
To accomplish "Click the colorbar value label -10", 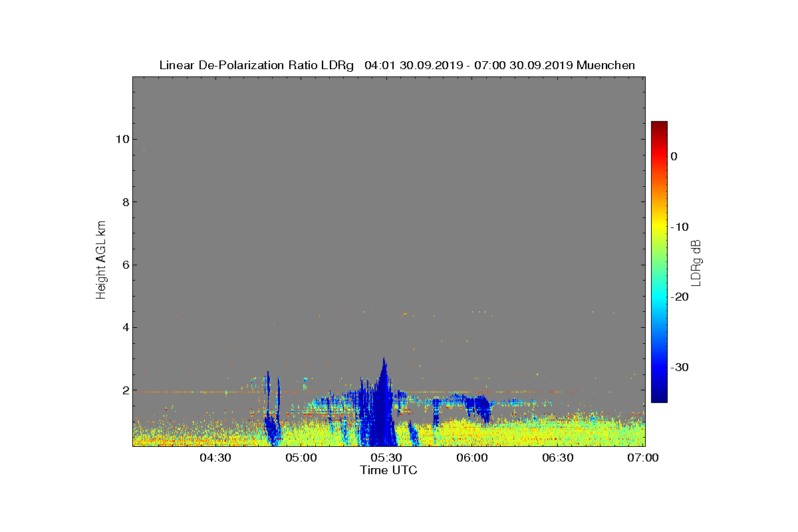I will (x=679, y=227).
